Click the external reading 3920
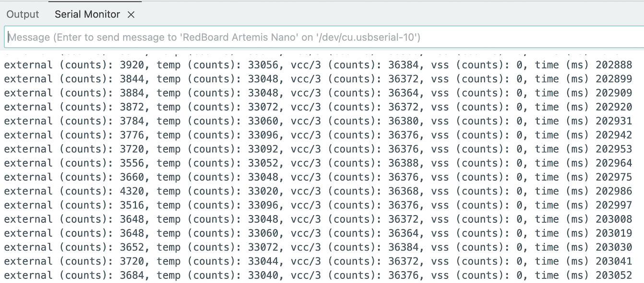Screen dimensions: 644x283 click(132, 65)
